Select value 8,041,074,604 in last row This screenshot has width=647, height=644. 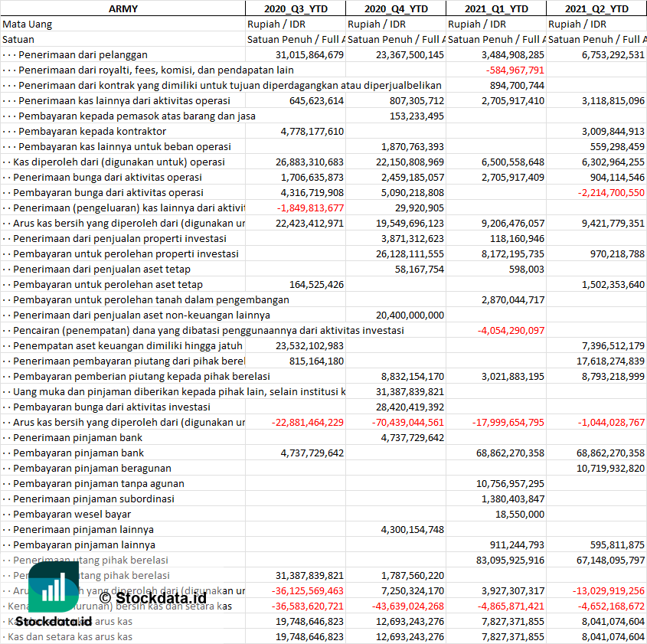tap(613, 636)
